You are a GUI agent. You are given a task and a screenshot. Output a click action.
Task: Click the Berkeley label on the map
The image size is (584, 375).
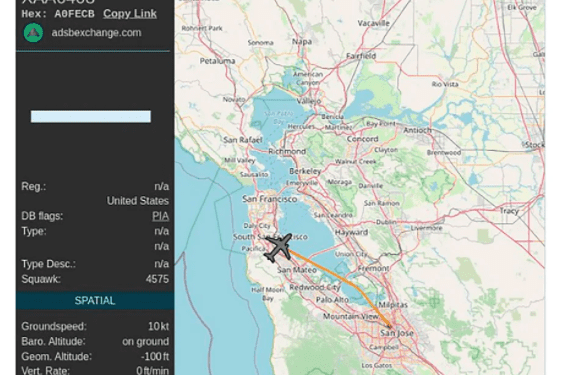coord(305,171)
